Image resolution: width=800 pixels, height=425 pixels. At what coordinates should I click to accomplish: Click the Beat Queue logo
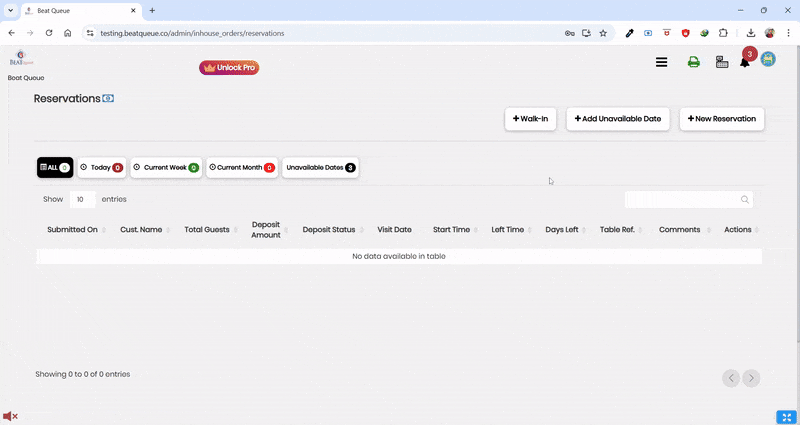click(20, 59)
